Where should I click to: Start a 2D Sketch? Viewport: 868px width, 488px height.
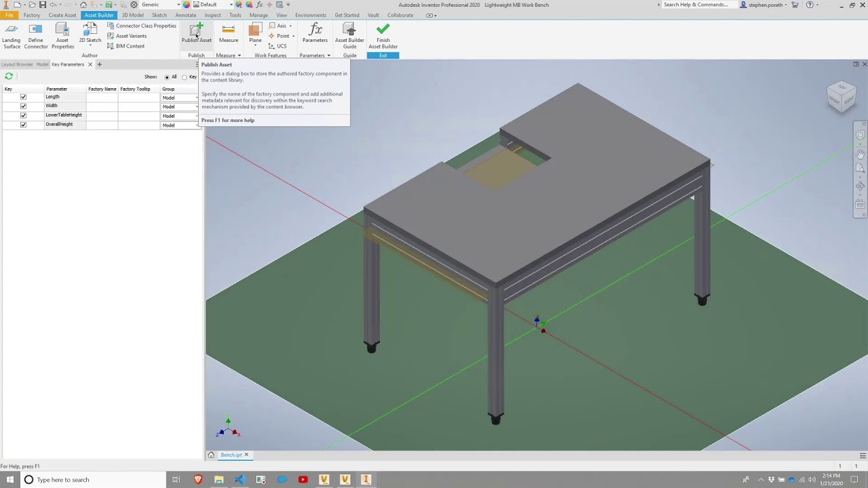pyautogui.click(x=90, y=34)
